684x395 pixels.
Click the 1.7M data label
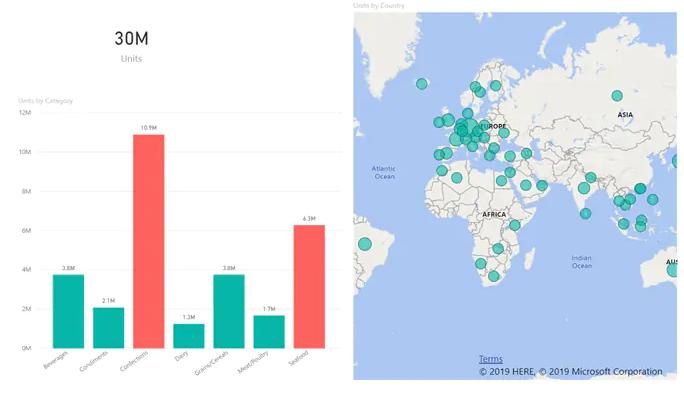[269, 309]
